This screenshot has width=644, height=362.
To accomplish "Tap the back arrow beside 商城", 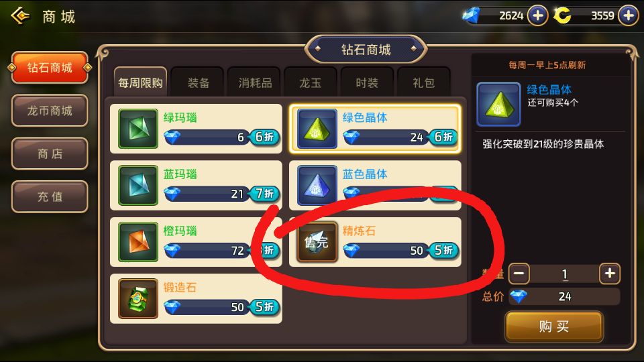I will click(20, 16).
